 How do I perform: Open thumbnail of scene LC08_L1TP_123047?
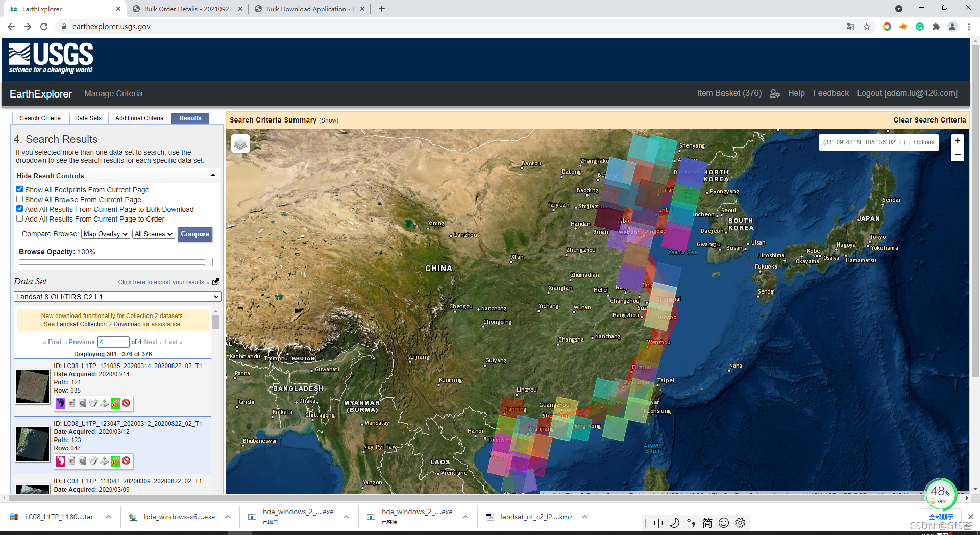(33, 444)
